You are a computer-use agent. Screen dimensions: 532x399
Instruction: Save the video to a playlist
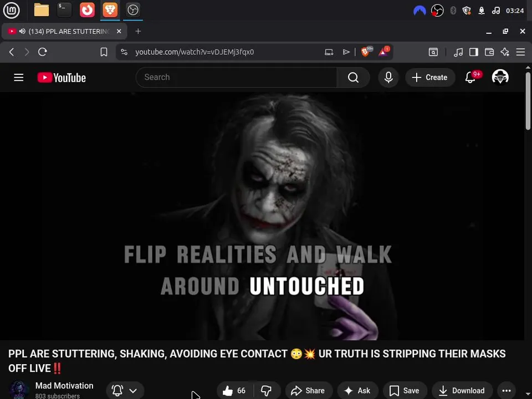pos(405,391)
